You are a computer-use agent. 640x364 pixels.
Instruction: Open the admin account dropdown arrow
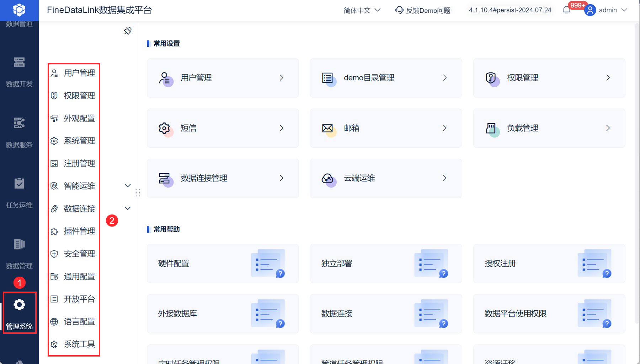(x=624, y=10)
